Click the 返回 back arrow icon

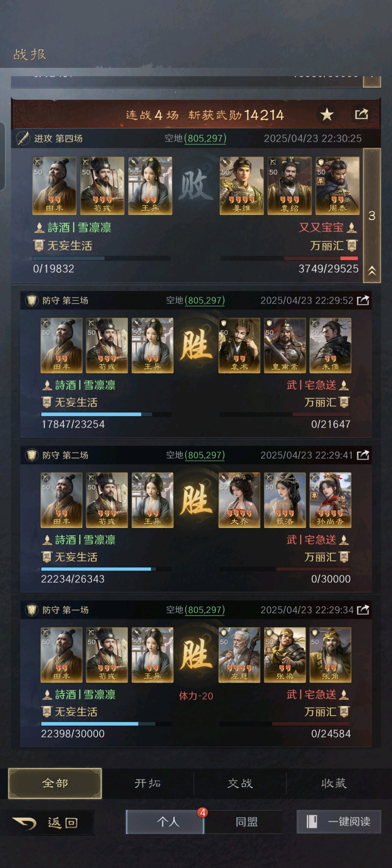pyautogui.click(x=24, y=823)
